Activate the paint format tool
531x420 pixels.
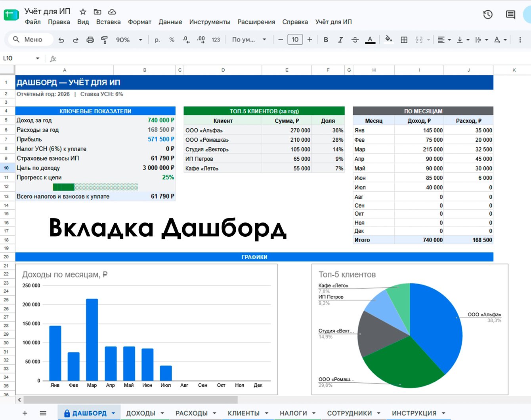104,40
